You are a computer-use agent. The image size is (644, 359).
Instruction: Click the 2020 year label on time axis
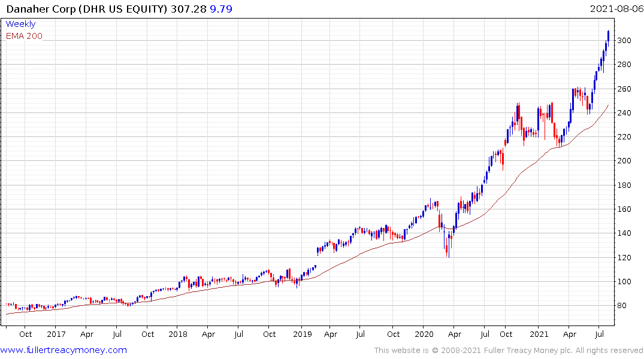tap(424, 334)
